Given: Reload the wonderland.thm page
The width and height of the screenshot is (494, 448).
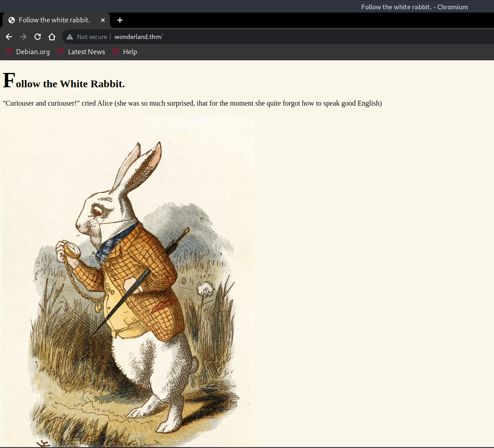Looking at the screenshot, I should tap(38, 37).
